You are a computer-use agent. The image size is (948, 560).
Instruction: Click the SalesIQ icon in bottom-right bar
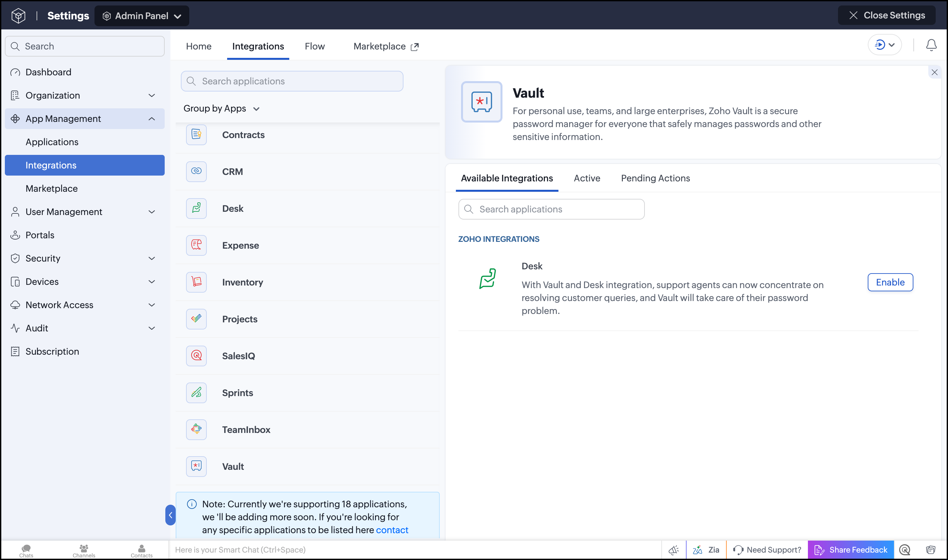point(905,550)
